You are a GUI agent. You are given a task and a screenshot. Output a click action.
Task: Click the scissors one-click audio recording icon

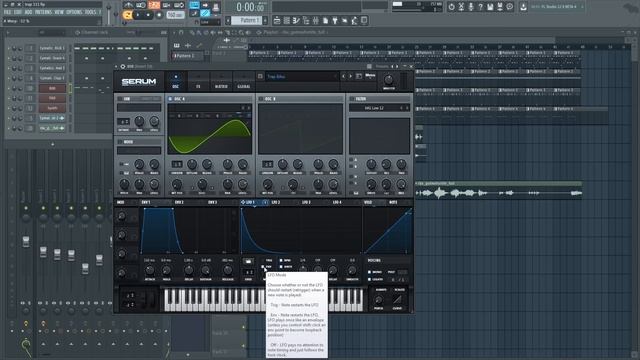[461, 7]
